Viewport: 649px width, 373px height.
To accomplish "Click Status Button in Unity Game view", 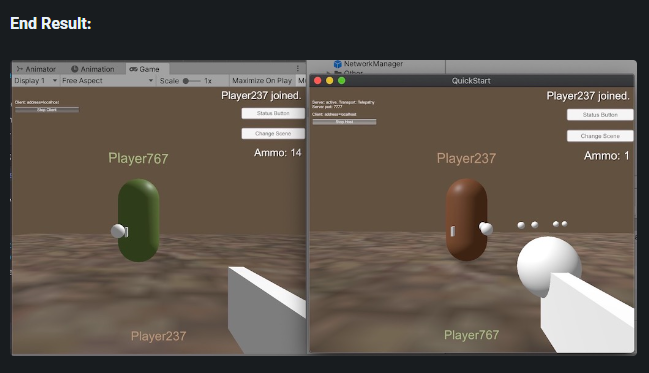I will coord(273,113).
